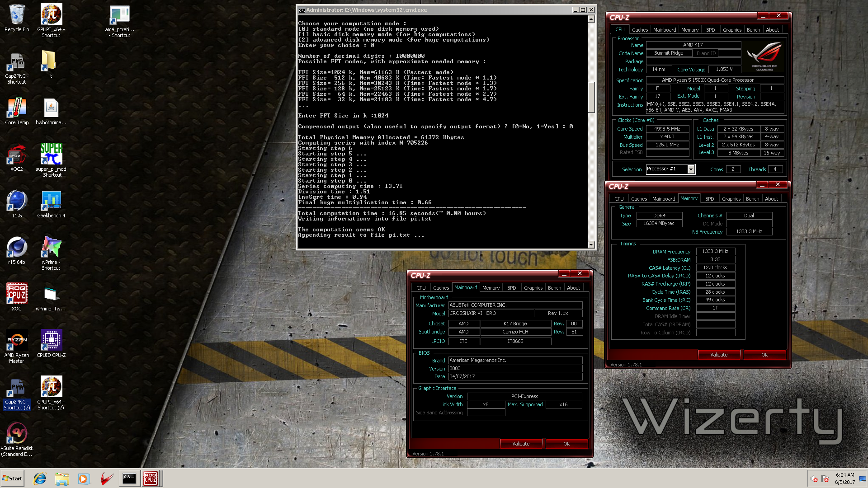This screenshot has height=488, width=868.
Task: Launch XOC ROG CPU-Z desktop icon
Action: coord(17,297)
